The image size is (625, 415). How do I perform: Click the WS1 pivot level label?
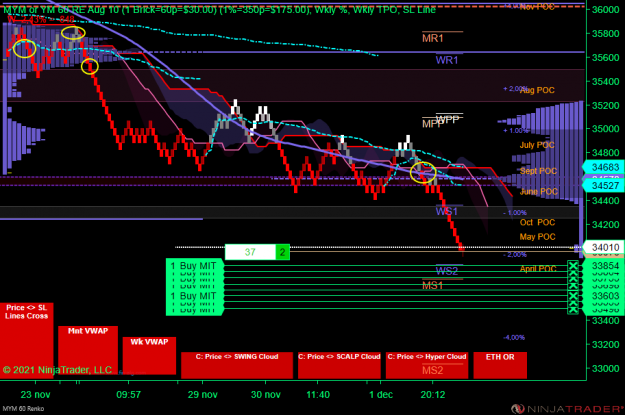[446, 211]
